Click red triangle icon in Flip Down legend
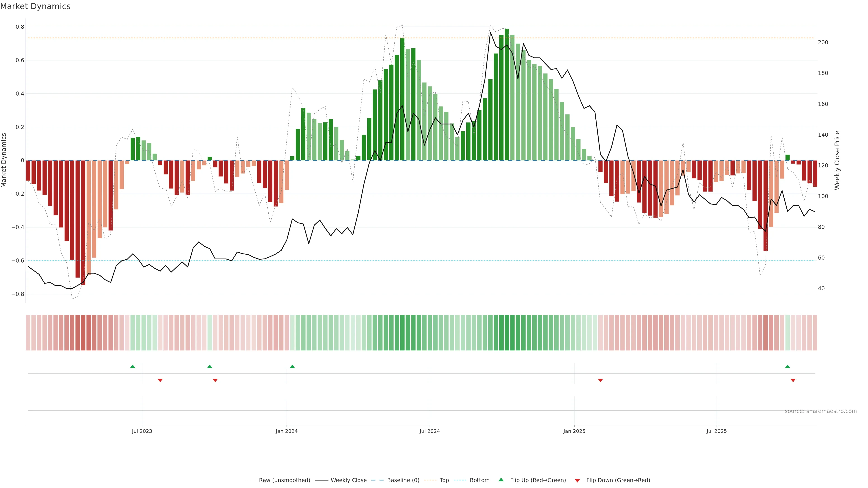 pyautogui.click(x=577, y=481)
